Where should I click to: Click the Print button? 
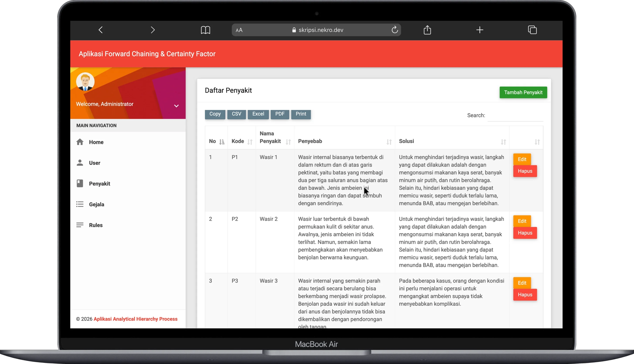[301, 114]
